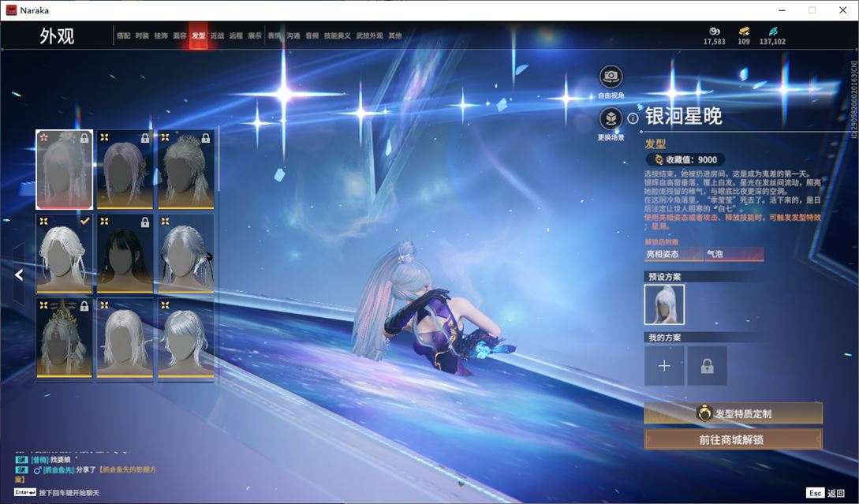
Task: Click the 17,583 currency value
Action: tap(715, 42)
